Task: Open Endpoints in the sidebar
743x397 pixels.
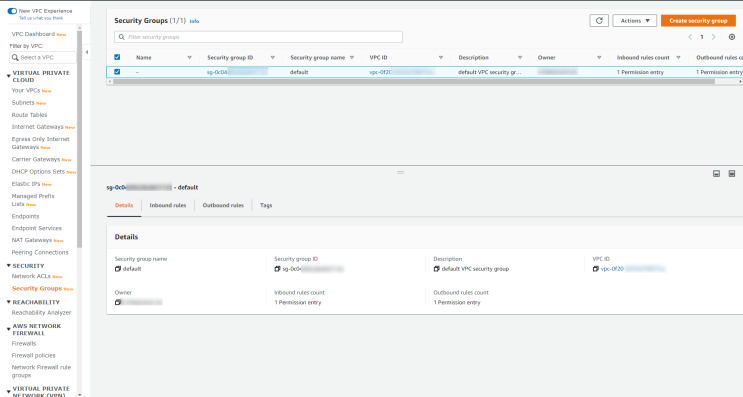Action: tap(26, 217)
